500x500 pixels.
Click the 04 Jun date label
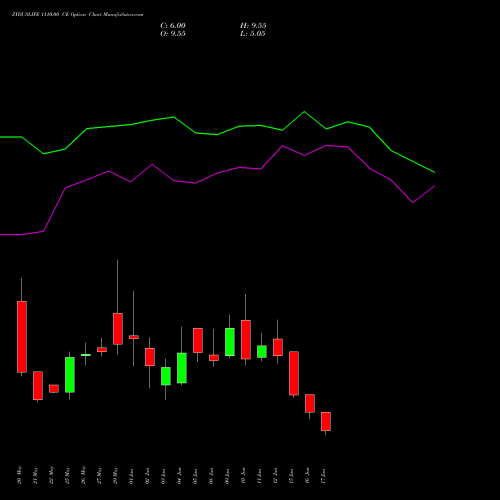click(180, 476)
